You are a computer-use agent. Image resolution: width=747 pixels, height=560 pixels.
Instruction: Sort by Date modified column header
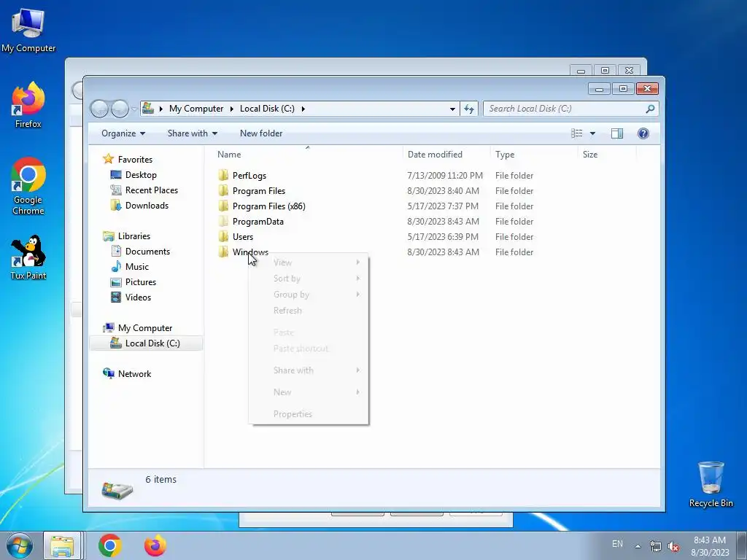(x=446, y=155)
